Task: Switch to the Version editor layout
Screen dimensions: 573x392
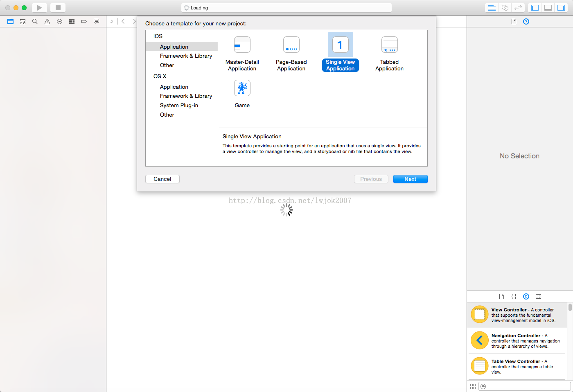Action: coord(518,8)
